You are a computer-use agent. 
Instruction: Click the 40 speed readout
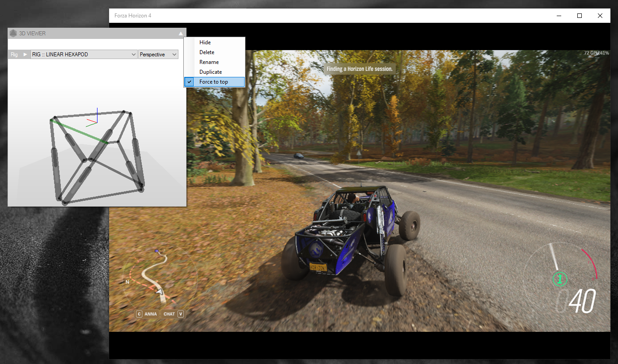point(582,301)
